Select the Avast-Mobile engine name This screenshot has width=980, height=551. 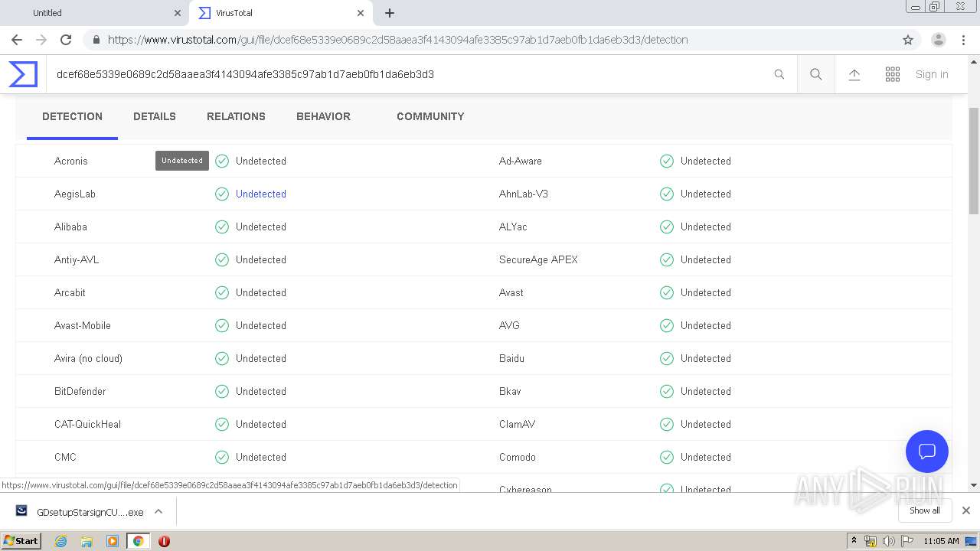pyautogui.click(x=83, y=325)
